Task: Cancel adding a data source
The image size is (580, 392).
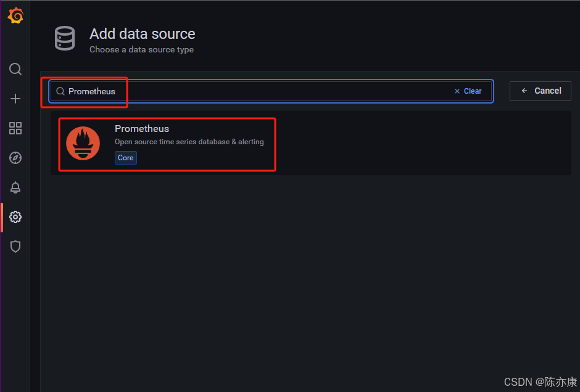Action: [540, 91]
